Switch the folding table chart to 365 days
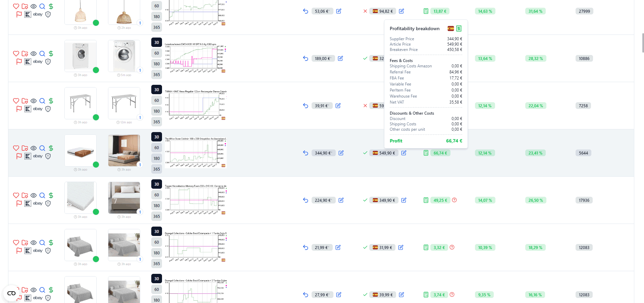The image size is (644, 303). 157,122
